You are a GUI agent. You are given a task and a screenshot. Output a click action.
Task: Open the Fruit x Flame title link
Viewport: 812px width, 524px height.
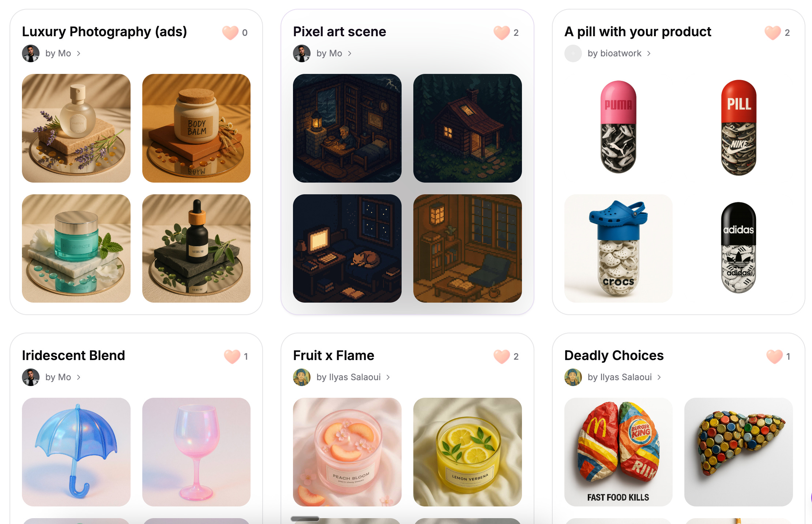click(x=334, y=356)
